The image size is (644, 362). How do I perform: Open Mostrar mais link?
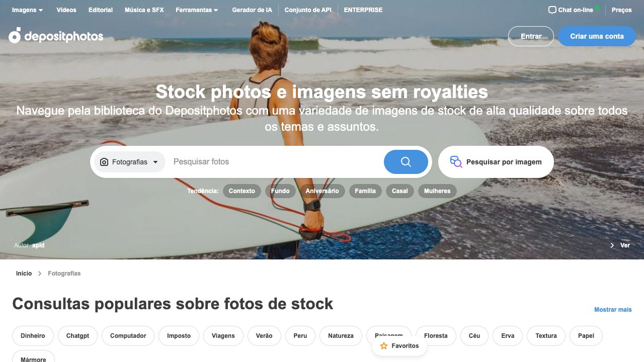tap(613, 310)
